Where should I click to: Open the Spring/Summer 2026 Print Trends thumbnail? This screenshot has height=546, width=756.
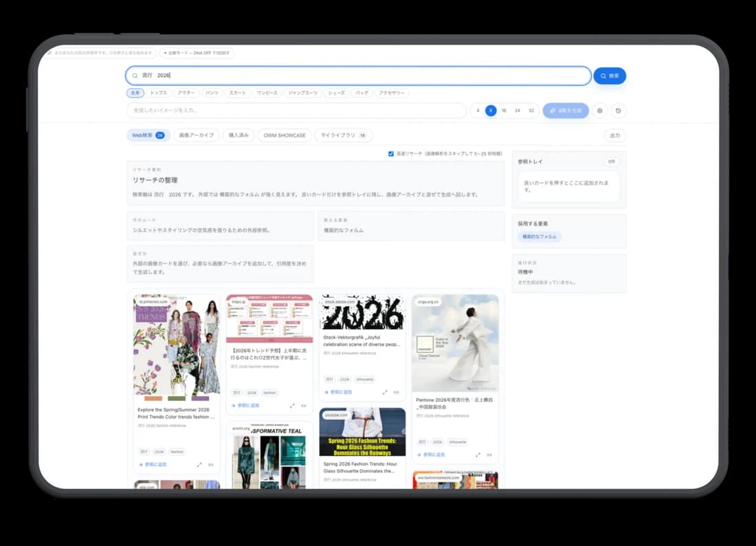177,348
